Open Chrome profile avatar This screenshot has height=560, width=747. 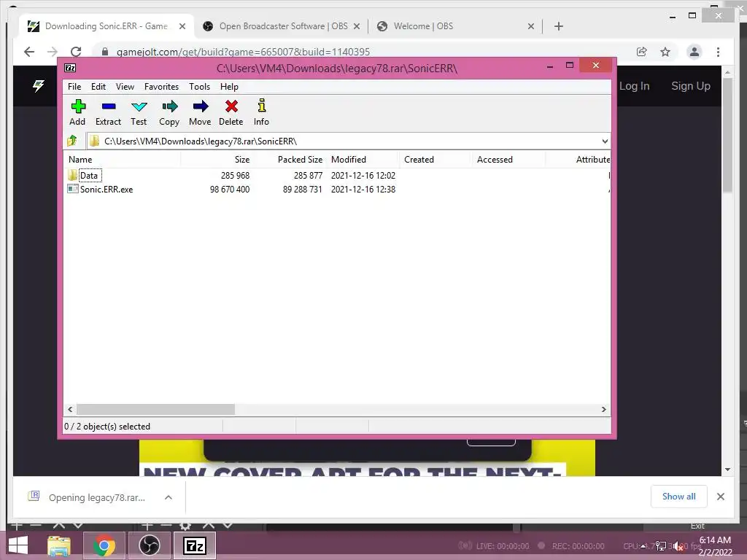pyautogui.click(x=694, y=52)
